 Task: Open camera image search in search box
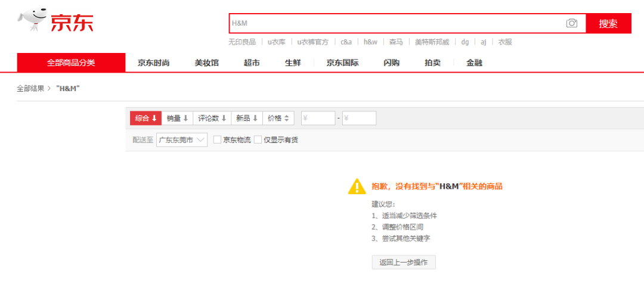pos(572,23)
